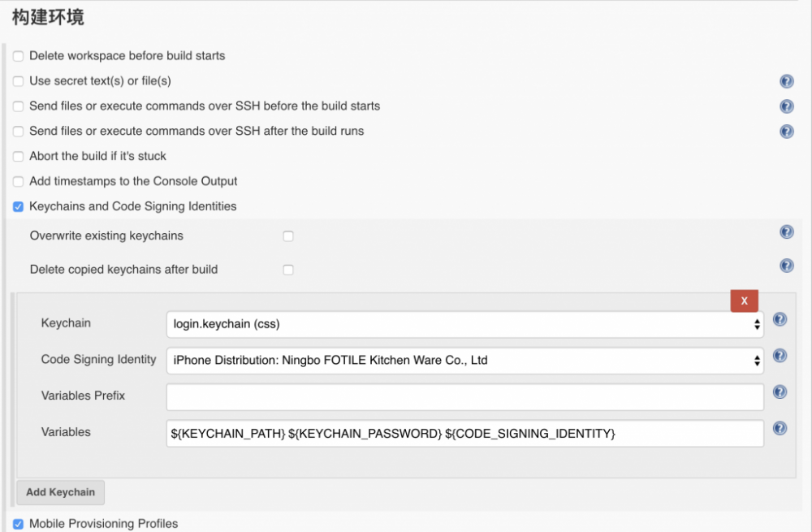Open help for SSH before build starts

(786, 106)
